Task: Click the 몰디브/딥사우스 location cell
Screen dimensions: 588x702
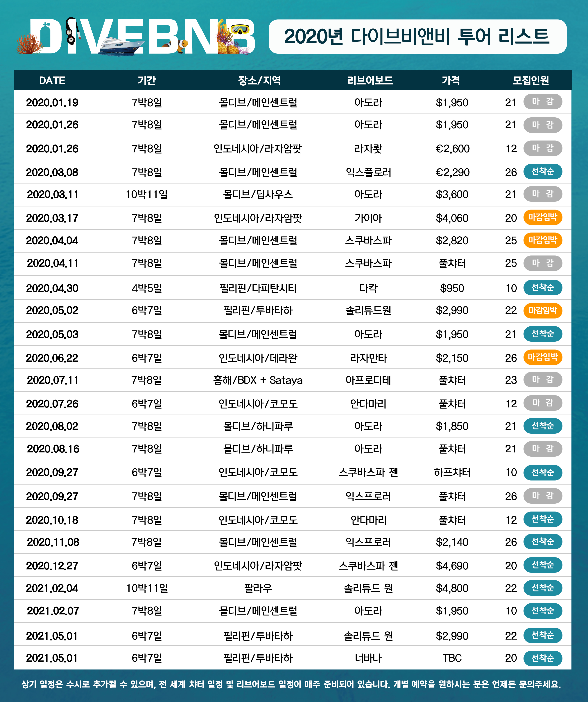Action: (258, 194)
